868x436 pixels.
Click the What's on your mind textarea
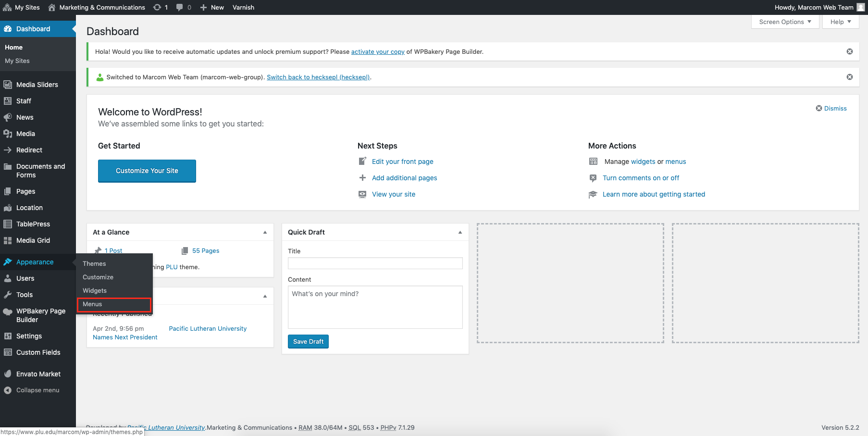point(375,307)
